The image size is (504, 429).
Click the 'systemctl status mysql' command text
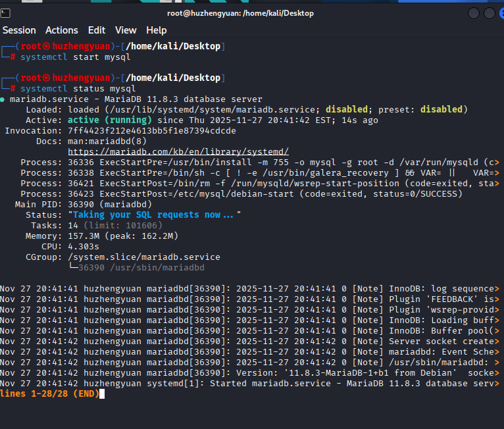[78, 89]
